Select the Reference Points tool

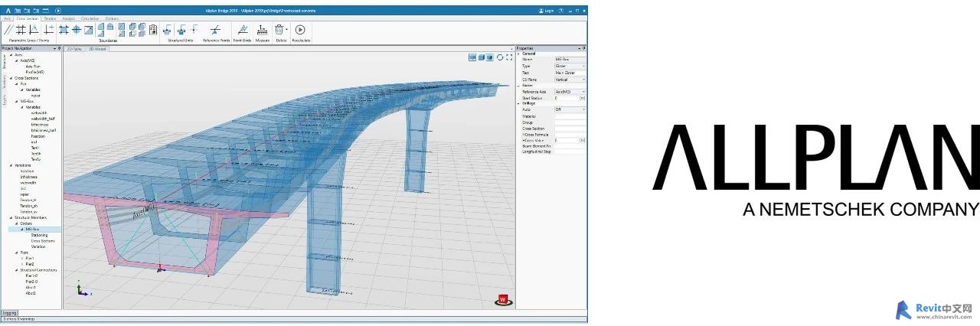click(x=215, y=30)
